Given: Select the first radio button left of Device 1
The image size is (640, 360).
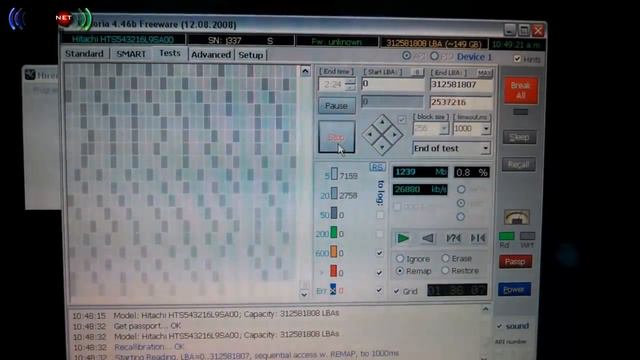Looking at the screenshot, I should [407, 56].
